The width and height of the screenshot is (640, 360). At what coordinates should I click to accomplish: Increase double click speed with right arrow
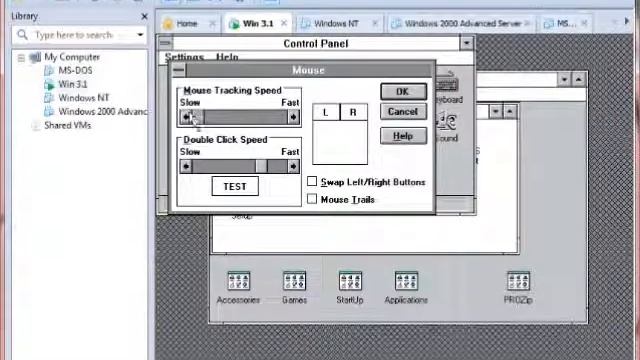[x=293, y=166]
